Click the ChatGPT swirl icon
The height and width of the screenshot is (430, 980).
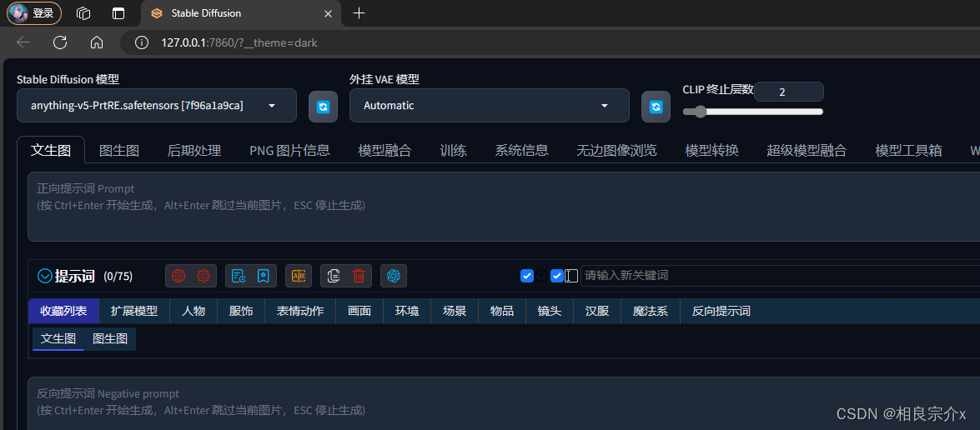click(393, 276)
